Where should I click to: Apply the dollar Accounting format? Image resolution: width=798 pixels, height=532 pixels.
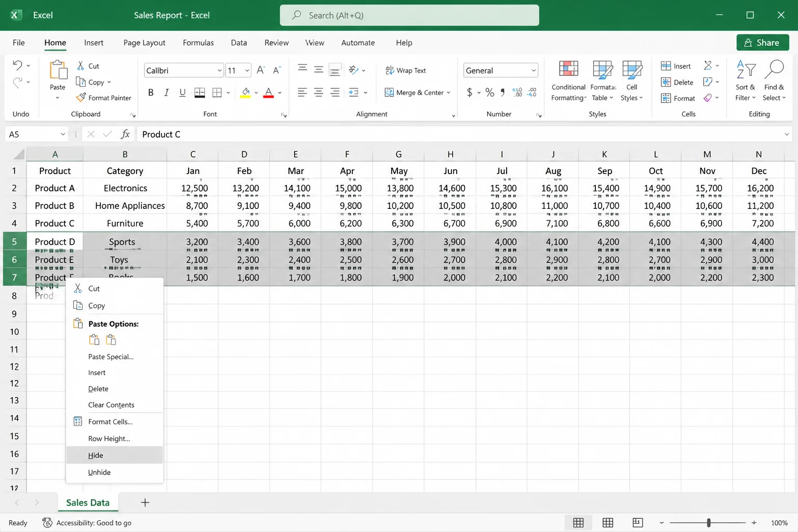pos(470,92)
